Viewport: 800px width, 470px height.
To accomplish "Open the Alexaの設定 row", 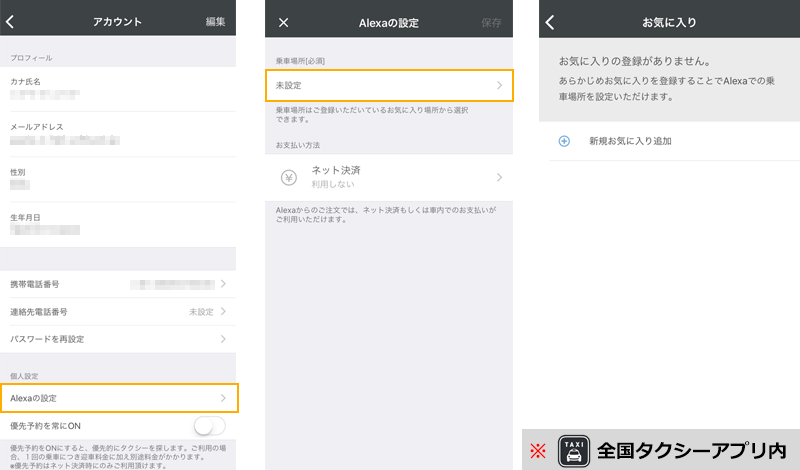I will click(x=119, y=398).
